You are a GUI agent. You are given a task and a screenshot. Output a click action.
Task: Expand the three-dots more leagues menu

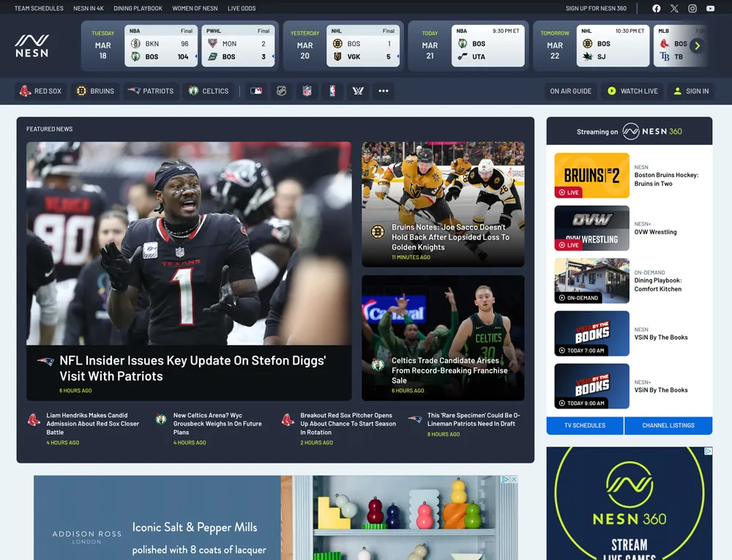[x=383, y=92]
